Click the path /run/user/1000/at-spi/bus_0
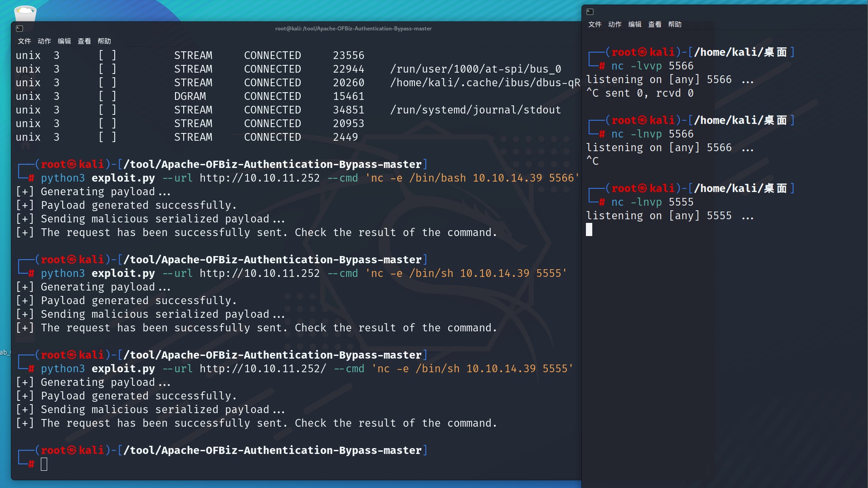This screenshot has height=488, width=868. tap(476, 69)
